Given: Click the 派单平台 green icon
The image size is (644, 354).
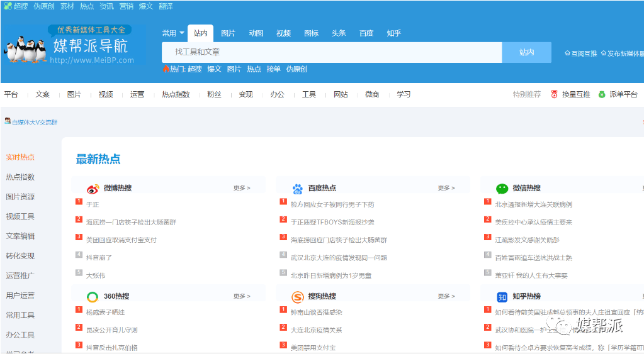Looking at the screenshot, I should (602, 94).
